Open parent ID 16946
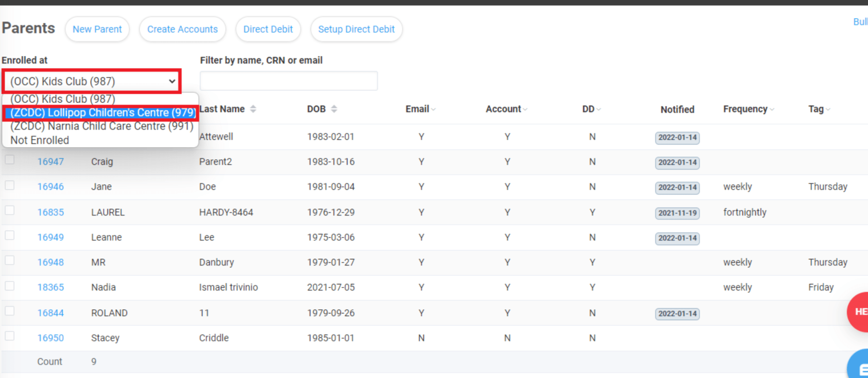The image size is (868, 378). point(50,187)
